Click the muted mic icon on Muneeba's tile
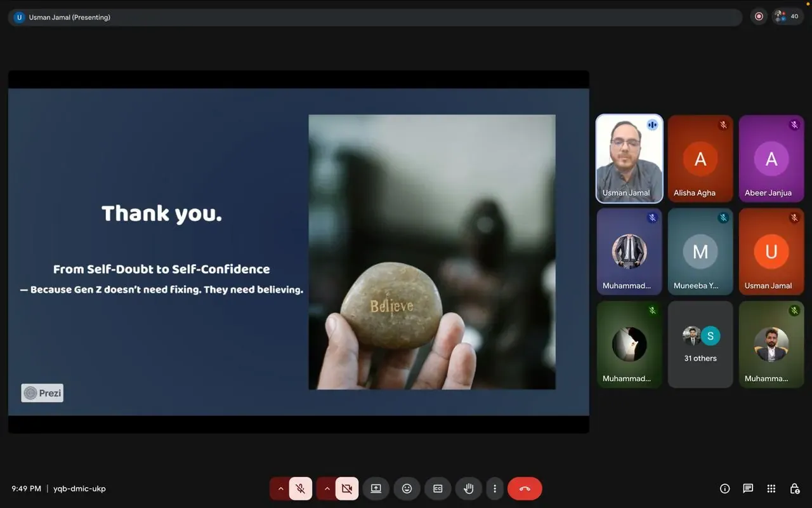The width and height of the screenshot is (812, 508). click(723, 218)
